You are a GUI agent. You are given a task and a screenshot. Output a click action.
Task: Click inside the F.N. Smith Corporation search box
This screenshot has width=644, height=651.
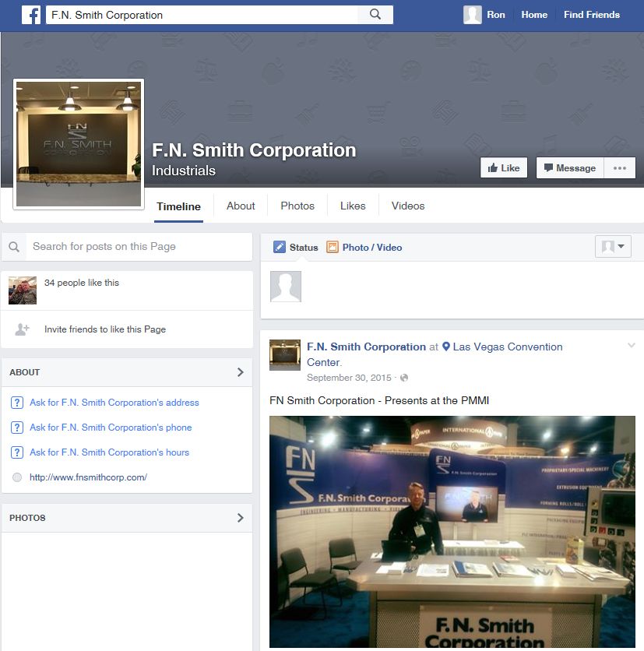[202, 15]
